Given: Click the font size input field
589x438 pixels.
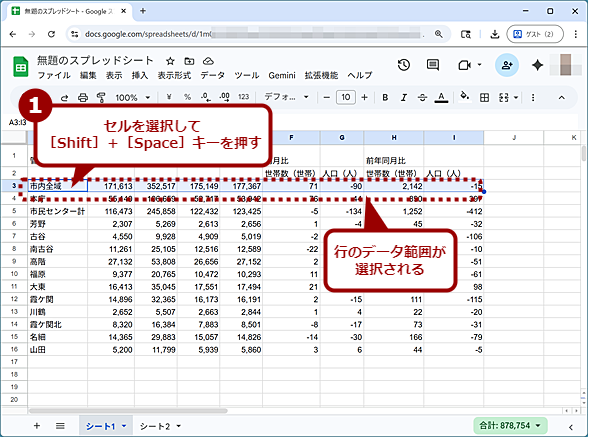Looking at the screenshot, I should point(346,98).
